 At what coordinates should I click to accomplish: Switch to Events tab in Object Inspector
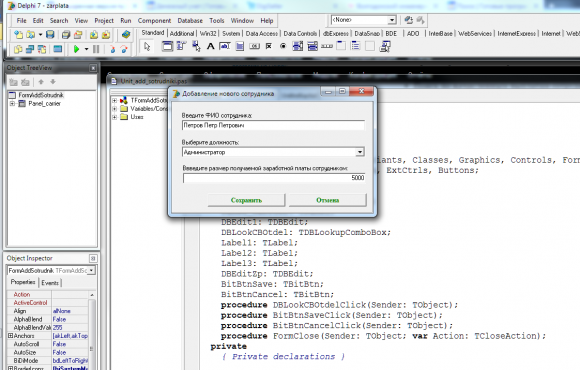coord(50,283)
